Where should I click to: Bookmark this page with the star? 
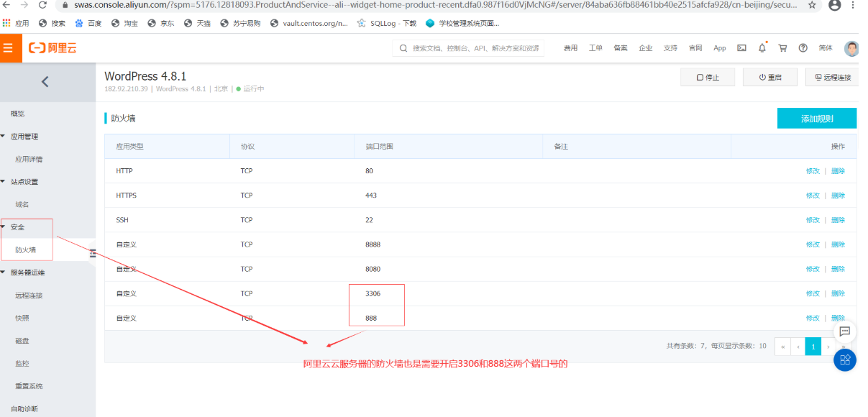[x=812, y=5]
